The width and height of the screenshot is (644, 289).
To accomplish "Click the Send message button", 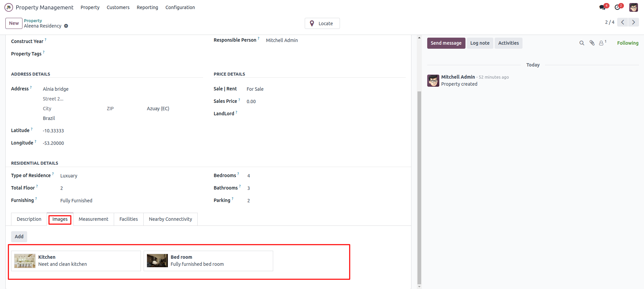I will 446,43.
